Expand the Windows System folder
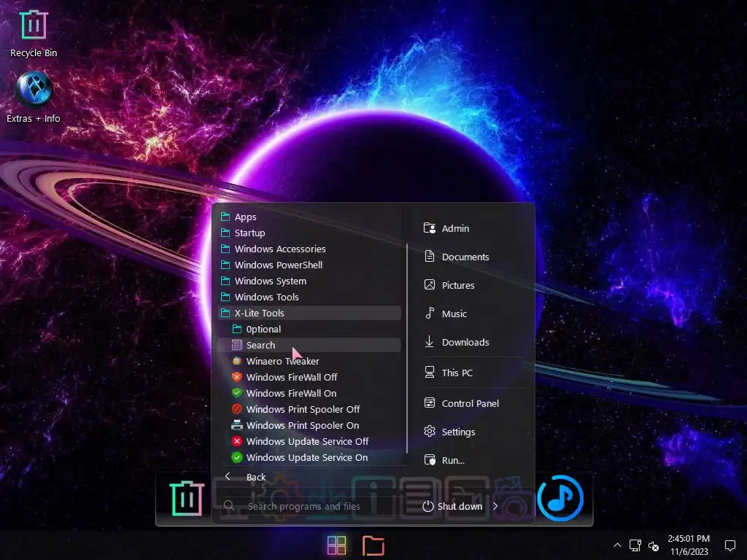The image size is (747, 560). (309, 281)
